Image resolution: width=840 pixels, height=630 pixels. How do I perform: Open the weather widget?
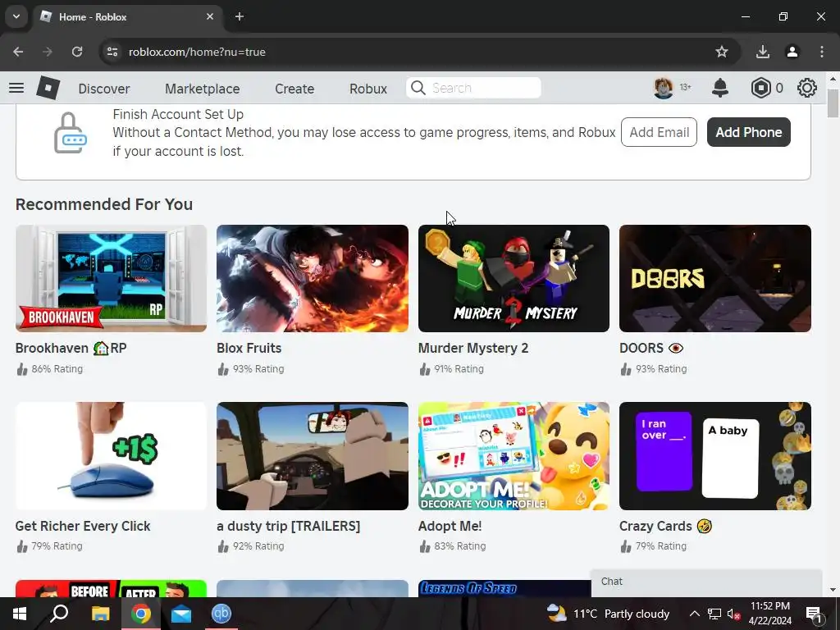pyautogui.click(x=608, y=614)
